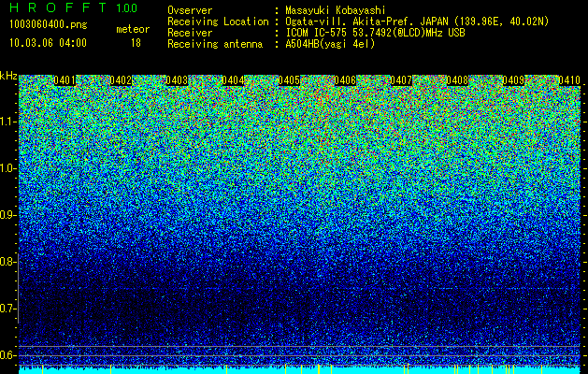This screenshot has height=374, width=588.
Task: Click the Ovserver label
Action: [190, 10]
